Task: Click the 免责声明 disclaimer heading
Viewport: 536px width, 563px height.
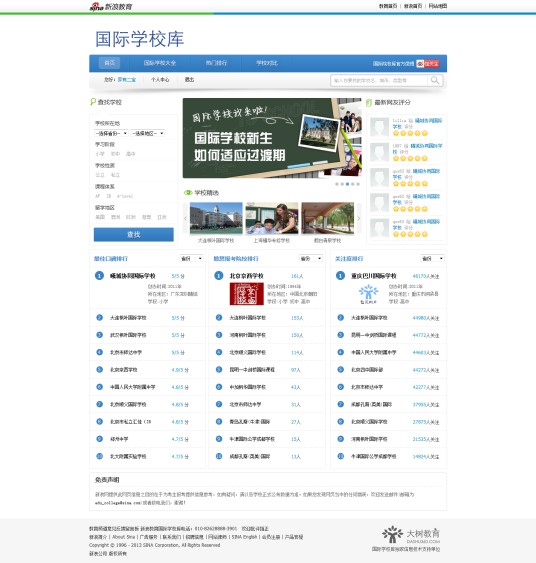Action: (107, 480)
